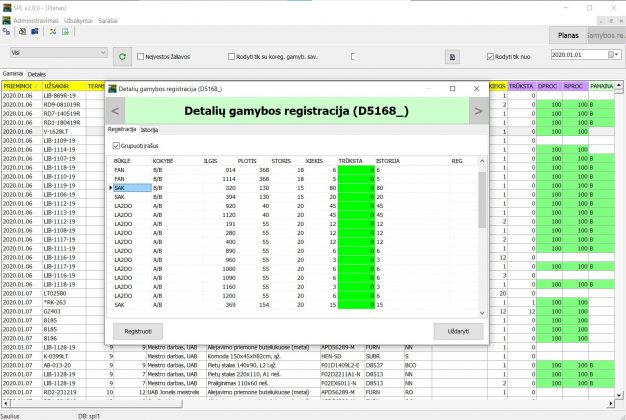Uncheck the Rodyti tik nuo checkbox
The height and width of the screenshot is (420, 626).
point(490,57)
